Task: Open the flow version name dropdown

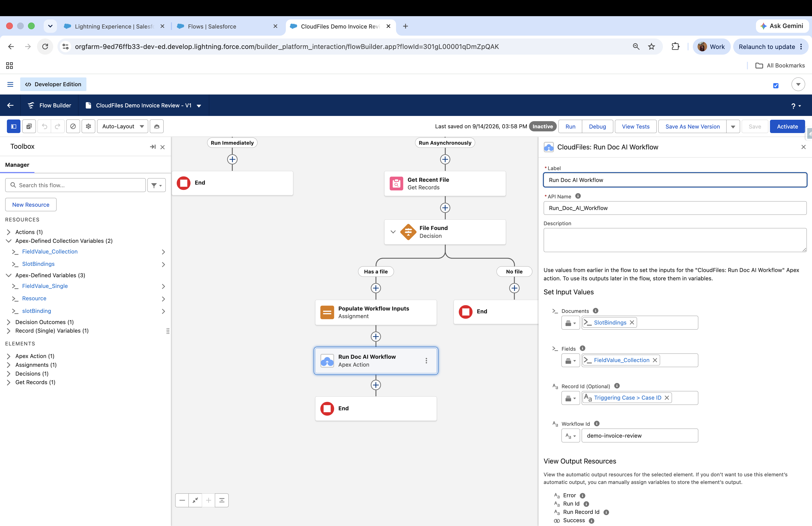Action: coord(199,106)
